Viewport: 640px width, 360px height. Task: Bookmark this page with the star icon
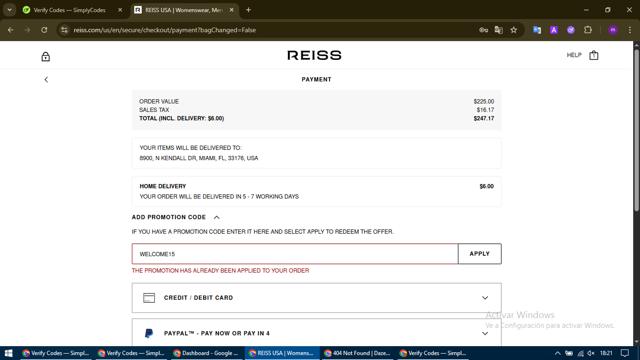pos(513,30)
